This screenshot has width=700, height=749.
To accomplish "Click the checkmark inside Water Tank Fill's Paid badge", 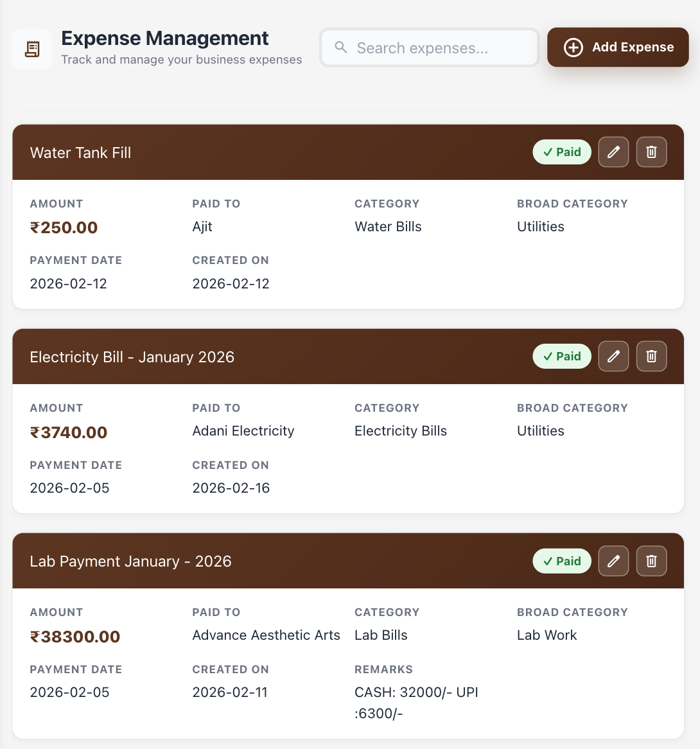I will [547, 152].
